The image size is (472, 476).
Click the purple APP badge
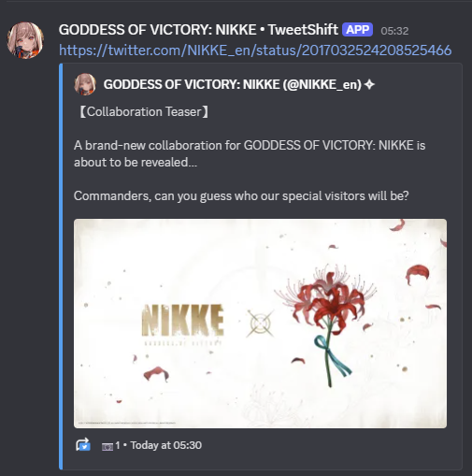(x=357, y=30)
